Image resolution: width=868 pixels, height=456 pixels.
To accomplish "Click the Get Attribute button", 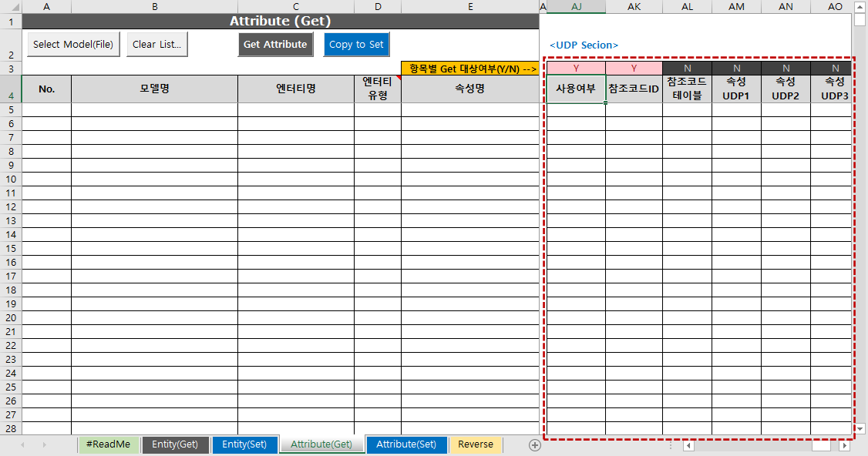I will [275, 44].
